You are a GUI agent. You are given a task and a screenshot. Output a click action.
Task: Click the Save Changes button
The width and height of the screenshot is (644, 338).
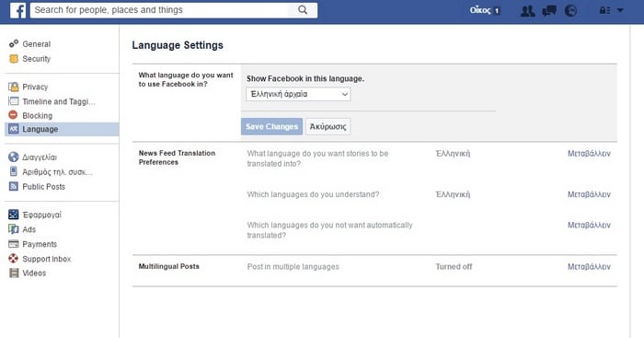272,127
